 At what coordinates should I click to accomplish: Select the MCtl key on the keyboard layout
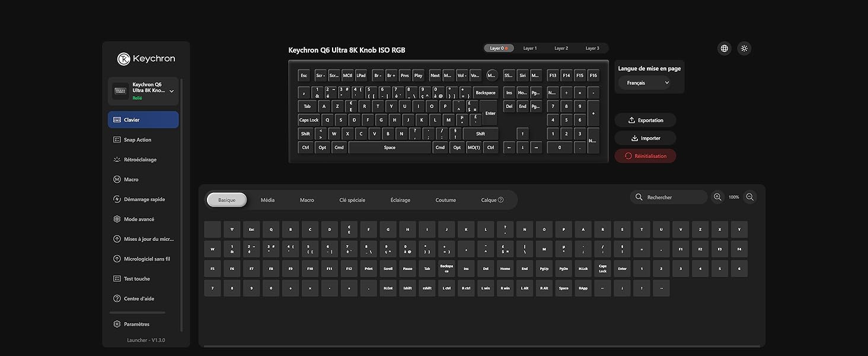coord(347,75)
